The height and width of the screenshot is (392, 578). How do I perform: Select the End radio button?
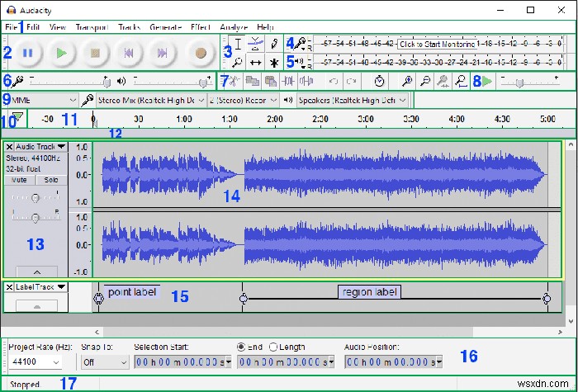(241, 347)
